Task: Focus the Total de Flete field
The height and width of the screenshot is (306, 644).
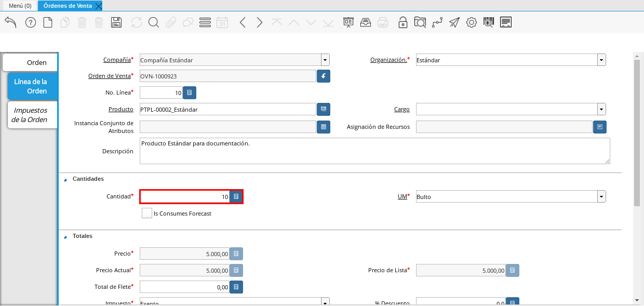Action: [x=184, y=287]
